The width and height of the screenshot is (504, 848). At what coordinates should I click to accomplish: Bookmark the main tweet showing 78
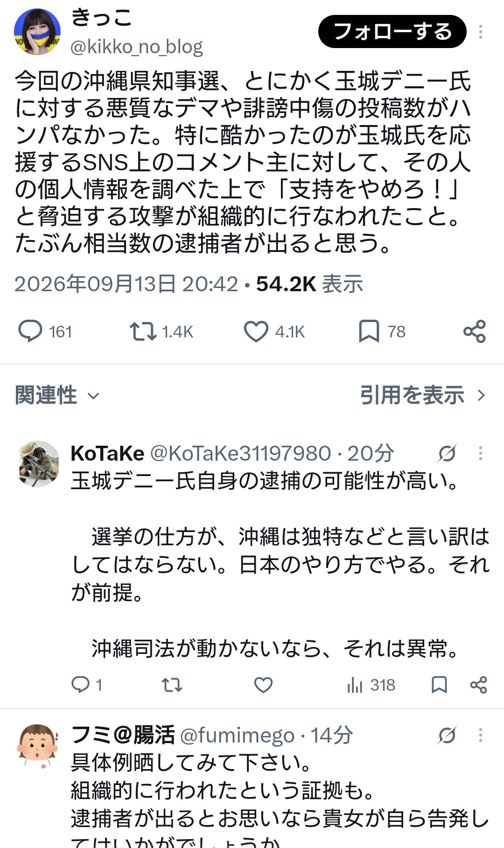point(369,331)
